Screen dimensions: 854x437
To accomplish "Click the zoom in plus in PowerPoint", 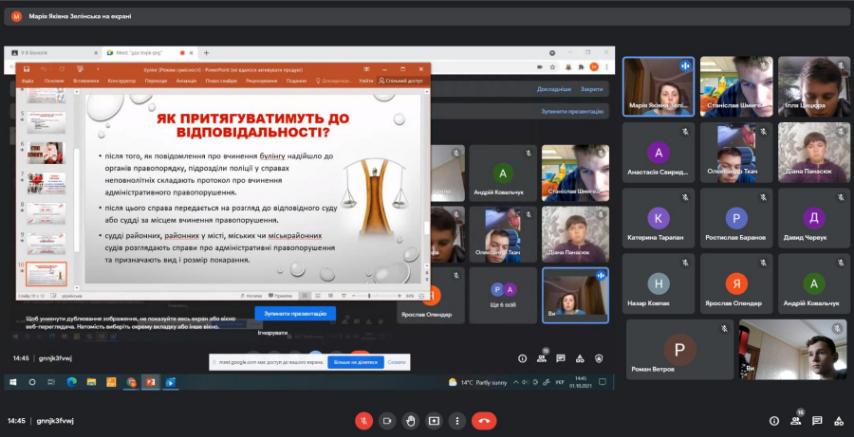I will pyautogui.click(x=399, y=295).
